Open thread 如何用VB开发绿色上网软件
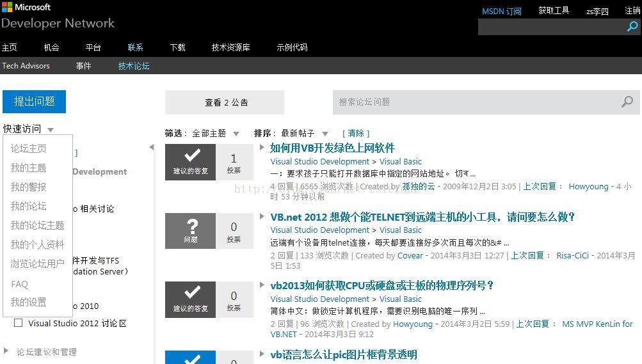Image resolution: width=642 pixels, height=364 pixels. [x=332, y=148]
